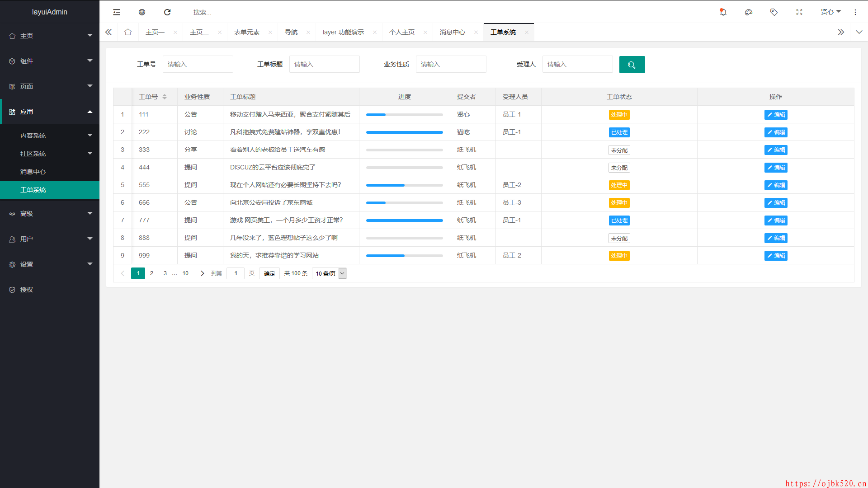The width and height of the screenshot is (868, 488).
Task: Focus the 工单号 search input
Action: click(x=198, y=64)
